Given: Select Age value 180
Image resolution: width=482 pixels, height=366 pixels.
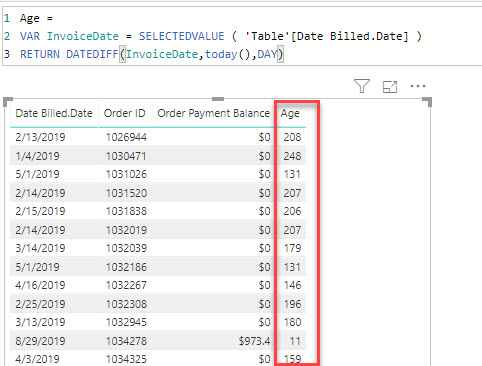Looking at the screenshot, I should click(x=292, y=322).
